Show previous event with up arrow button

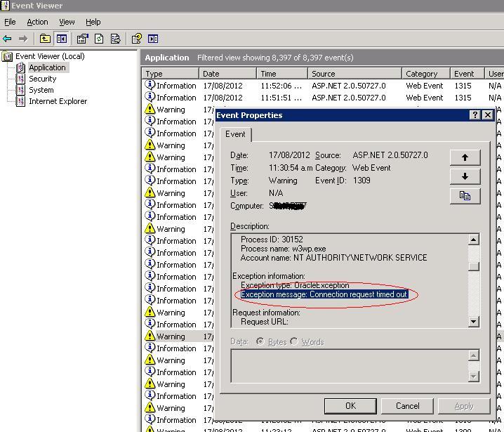click(465, 157)
